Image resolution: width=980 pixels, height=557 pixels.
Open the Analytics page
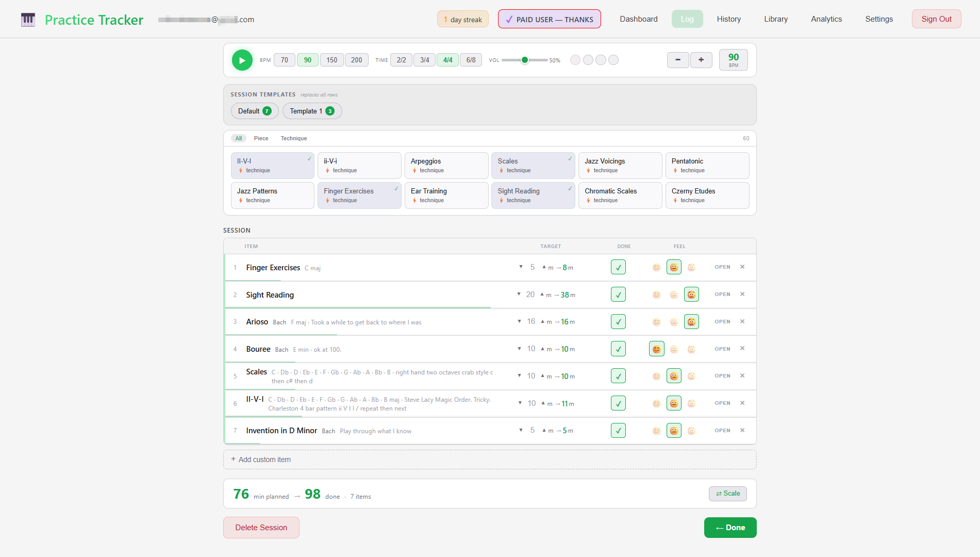coord(826,19)
